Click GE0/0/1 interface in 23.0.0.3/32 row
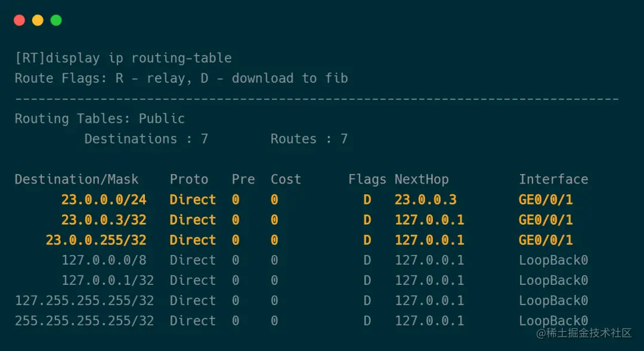Screen dimensions: 644x351 [x=546, y=220]
